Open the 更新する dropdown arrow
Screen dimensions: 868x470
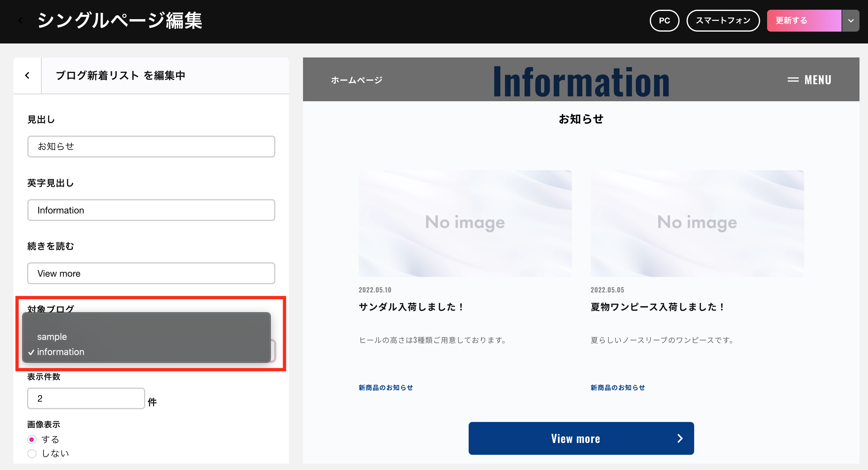pos(850,21)
